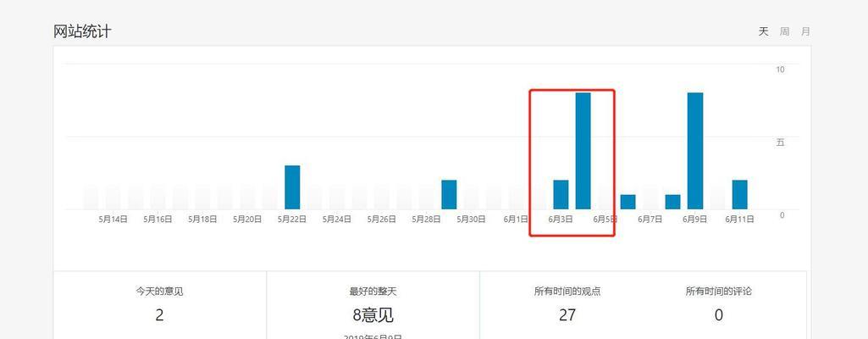This screenshot has height=339, width=868.
Task: Select the tall 6月9日 bar
Action: click(x=694, y=151)
